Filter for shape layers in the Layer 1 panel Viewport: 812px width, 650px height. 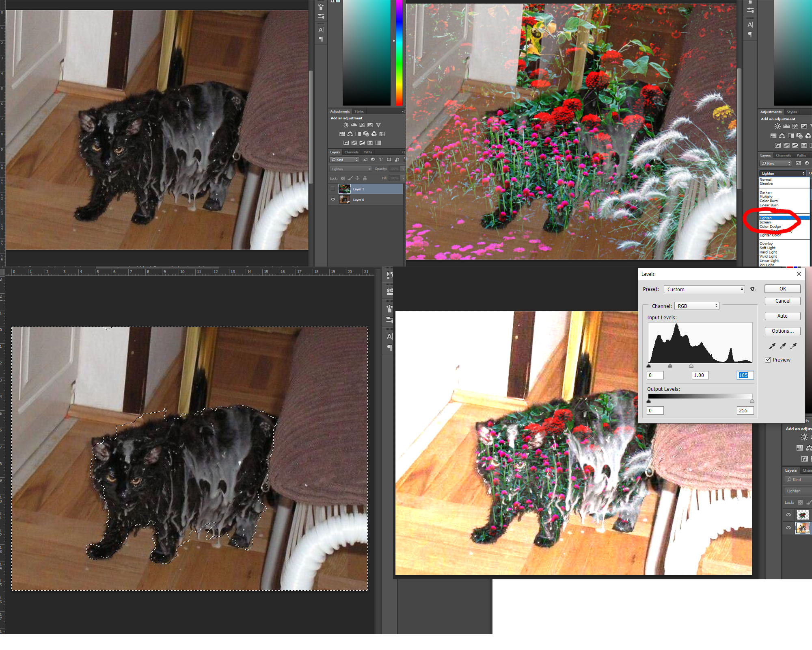pyautogui.click(x=389, y=160)
